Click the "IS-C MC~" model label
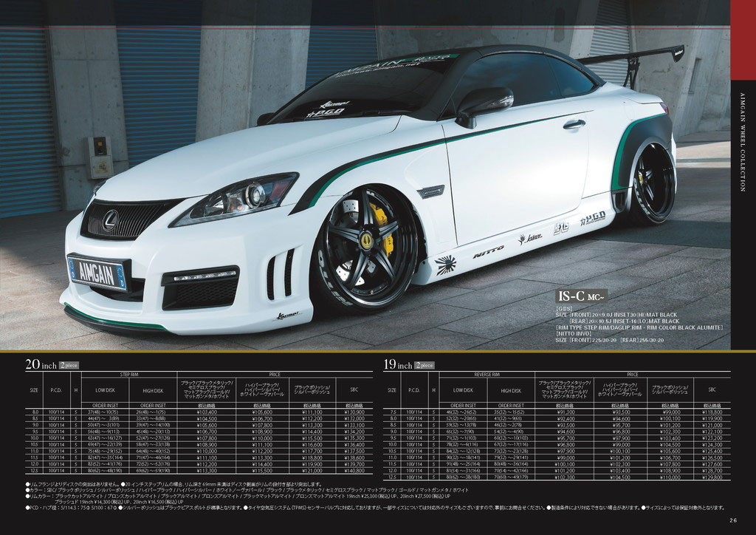The width and height of the screenshot is (756, 535). 581,296
